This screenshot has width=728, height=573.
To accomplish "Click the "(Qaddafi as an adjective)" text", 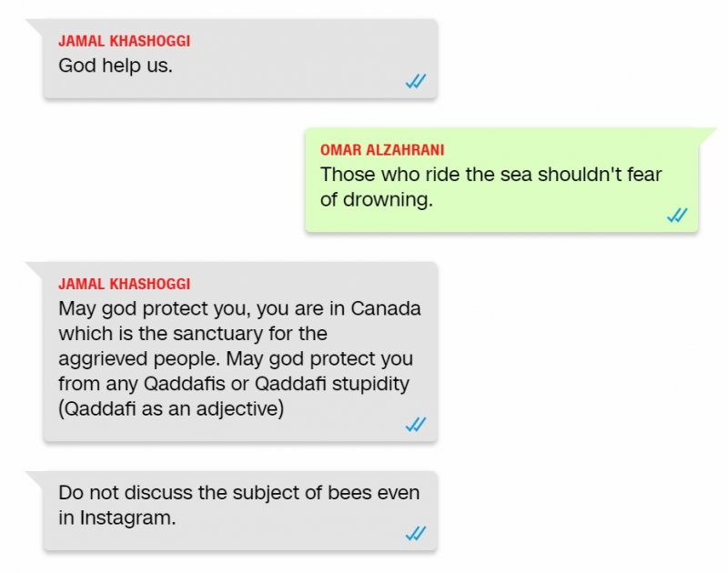I will pos(171,409).
